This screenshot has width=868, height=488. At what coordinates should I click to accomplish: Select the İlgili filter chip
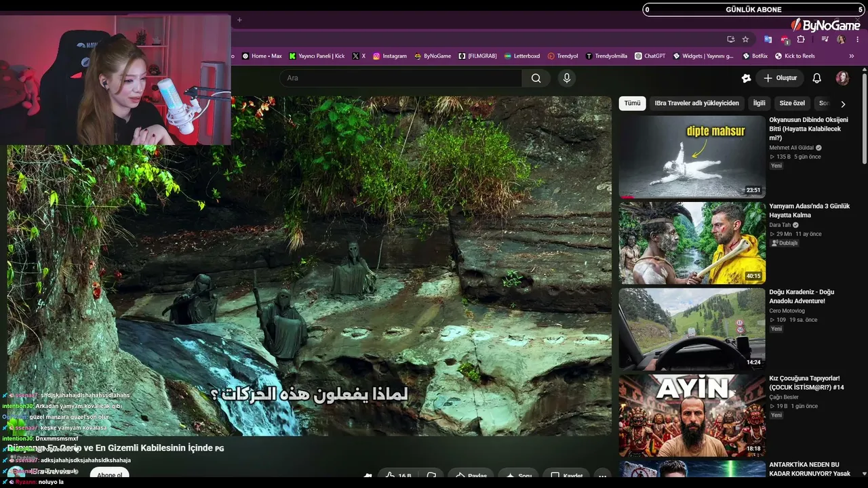759,103
